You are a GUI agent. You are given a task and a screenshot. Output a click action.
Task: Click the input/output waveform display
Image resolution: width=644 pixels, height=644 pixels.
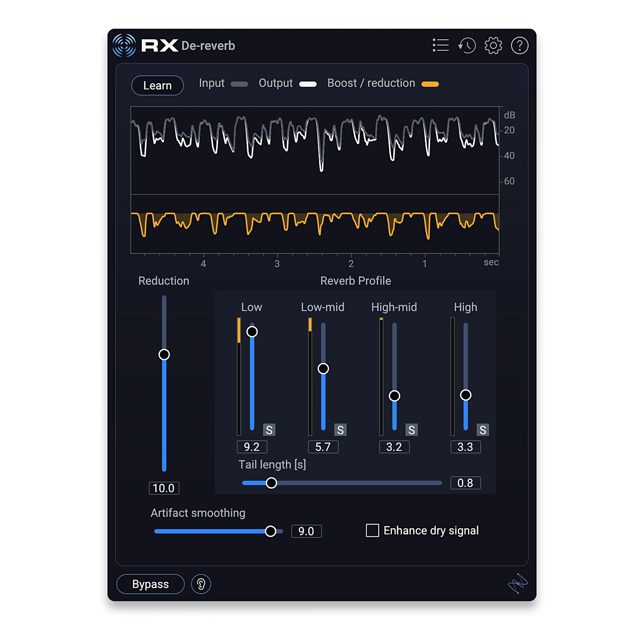pos(315,150)
